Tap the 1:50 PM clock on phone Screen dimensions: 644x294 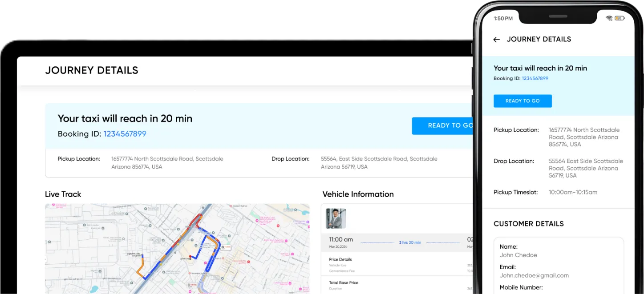[503, 18]
